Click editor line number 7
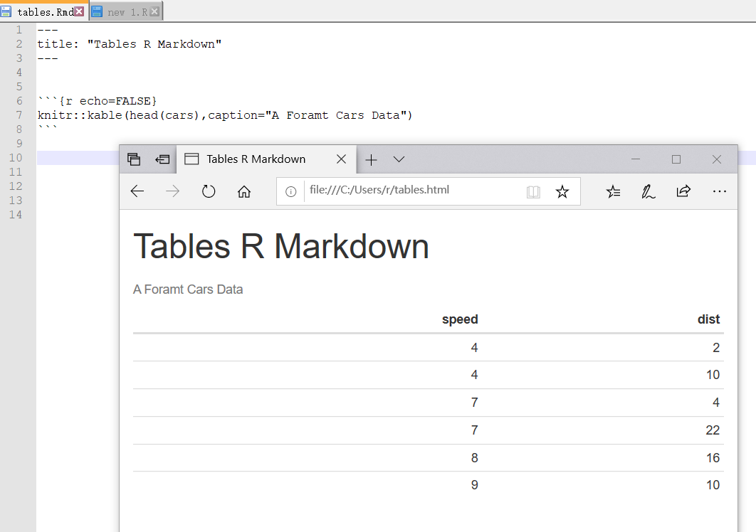The height and width of the screenshot is (532, 756). (19, 115)
